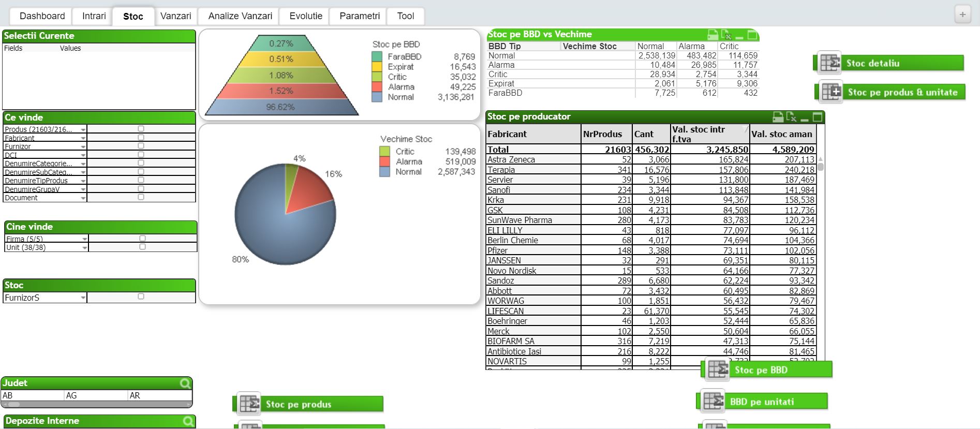Switch to the Vanzari tab
Viewport: 980px width, 429px height.
175,16
